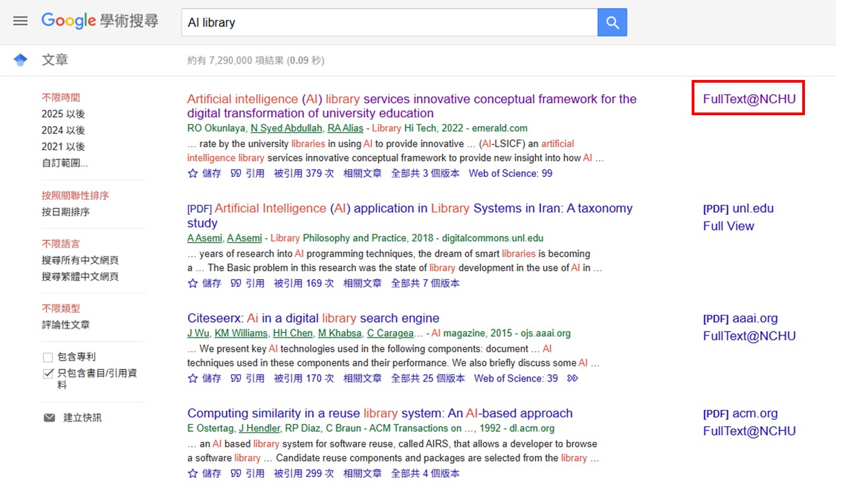Select the 不限類型 option
Screen dimensions: 868x488
coord(61,308)
